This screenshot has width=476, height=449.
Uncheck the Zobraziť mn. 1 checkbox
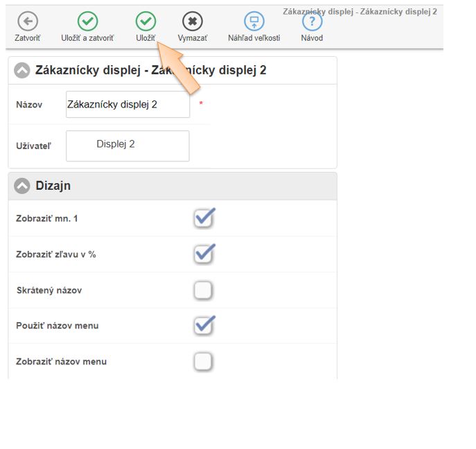pos(204,218)
